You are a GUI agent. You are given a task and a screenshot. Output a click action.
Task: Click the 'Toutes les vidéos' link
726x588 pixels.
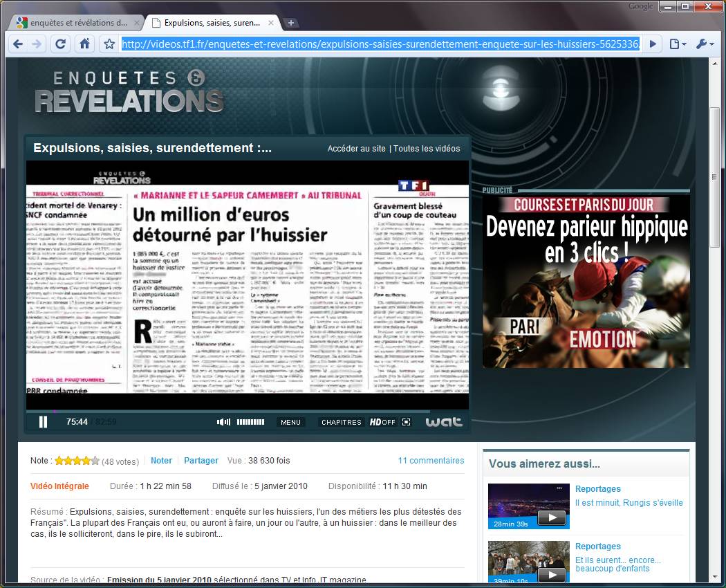pos(427,149)
